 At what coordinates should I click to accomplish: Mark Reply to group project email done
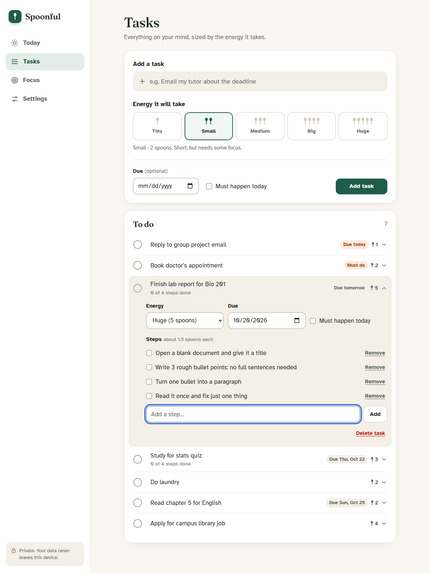point(138,244)
